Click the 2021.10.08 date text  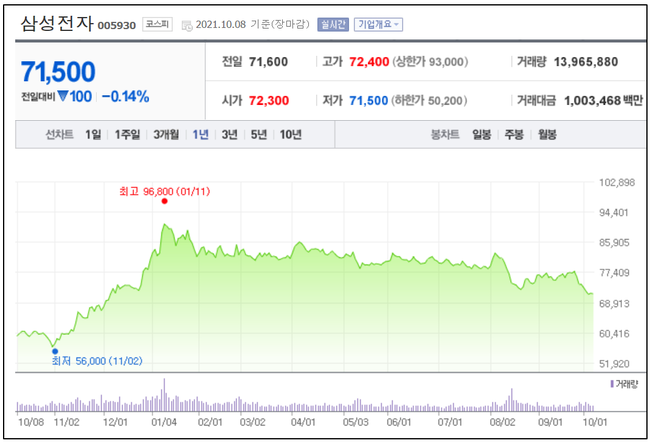pos(221,24)
